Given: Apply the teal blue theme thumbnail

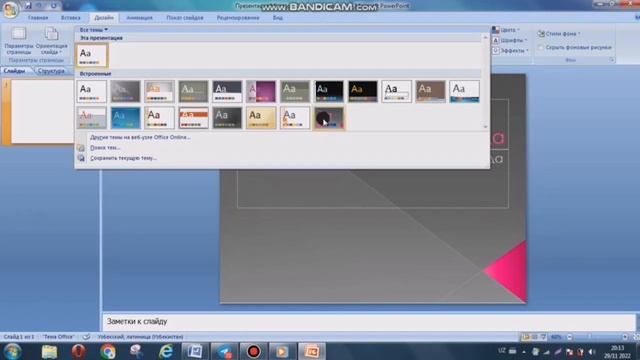Looking at the screenshot, I should tap(125, 118).
